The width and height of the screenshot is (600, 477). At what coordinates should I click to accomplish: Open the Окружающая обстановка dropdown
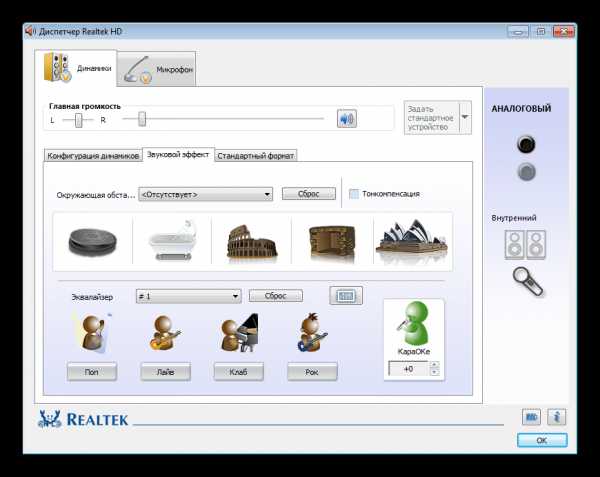tap(205, 194)
